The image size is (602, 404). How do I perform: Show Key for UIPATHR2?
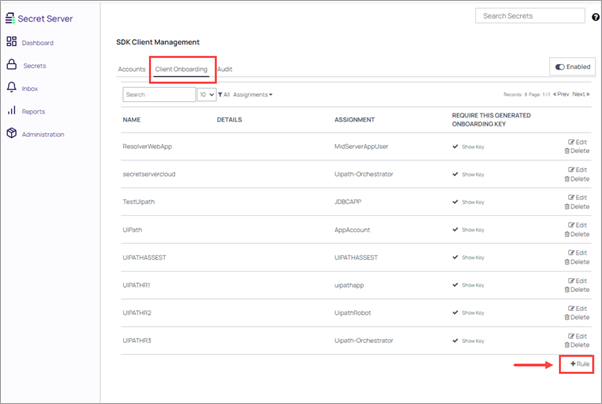(473, 313)
